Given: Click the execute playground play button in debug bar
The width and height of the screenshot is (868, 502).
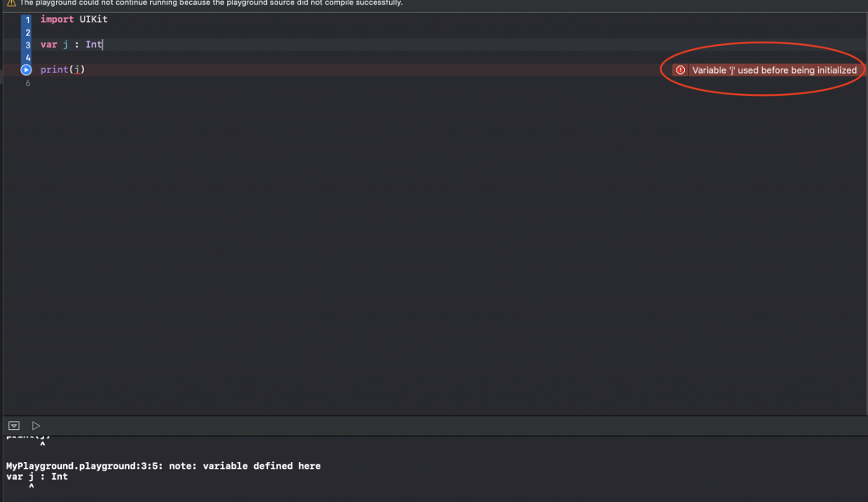Looking at the screenshot, I should (36, 426).
